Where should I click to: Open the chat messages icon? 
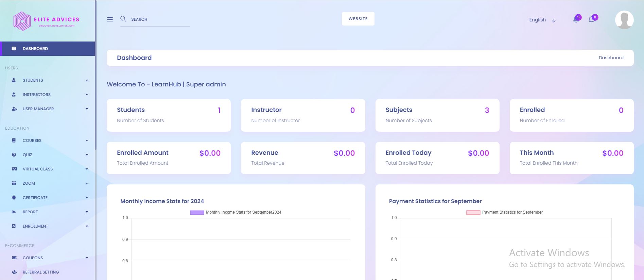[x=592, y=19]
